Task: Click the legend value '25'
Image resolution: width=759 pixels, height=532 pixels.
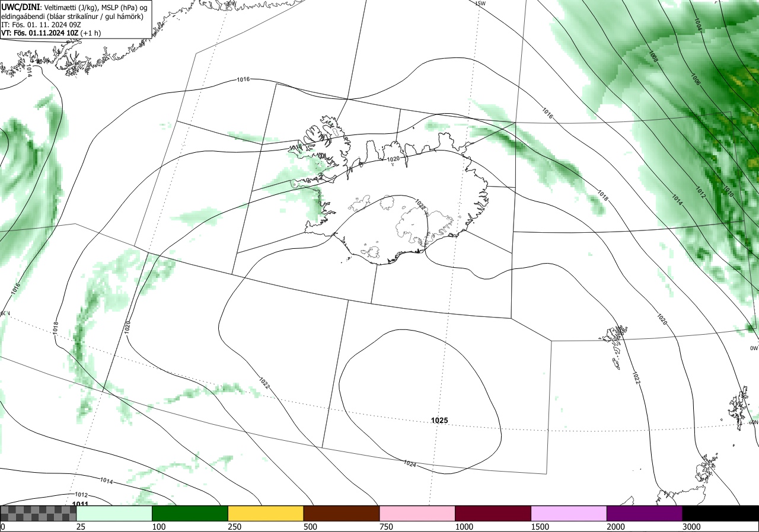Action: [81, 527]
